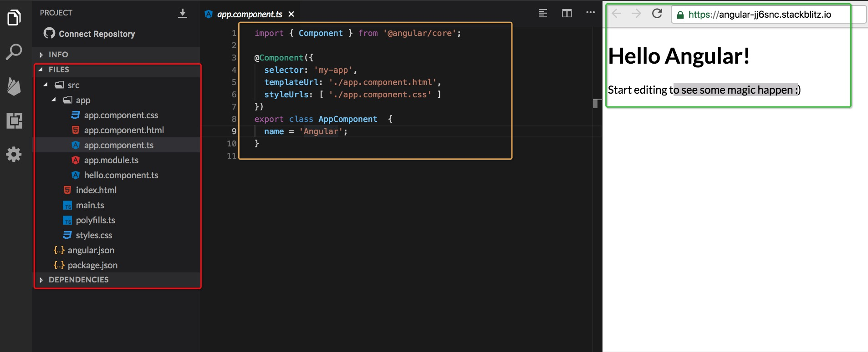The width and height of the screenshot is (868, 352).
Task: Open the Search sidebar icon
Action: [14, 52]
